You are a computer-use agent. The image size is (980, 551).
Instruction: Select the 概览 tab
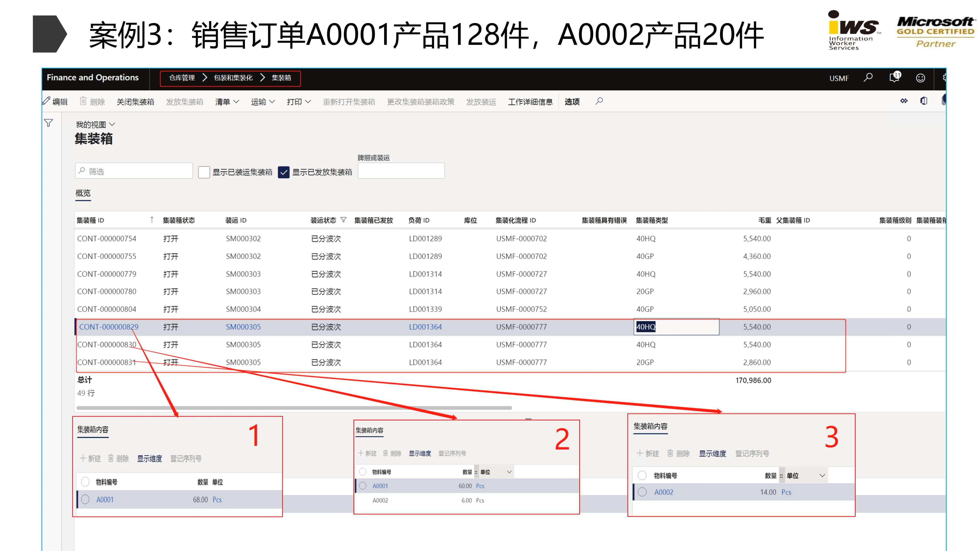tap(83, 193)
